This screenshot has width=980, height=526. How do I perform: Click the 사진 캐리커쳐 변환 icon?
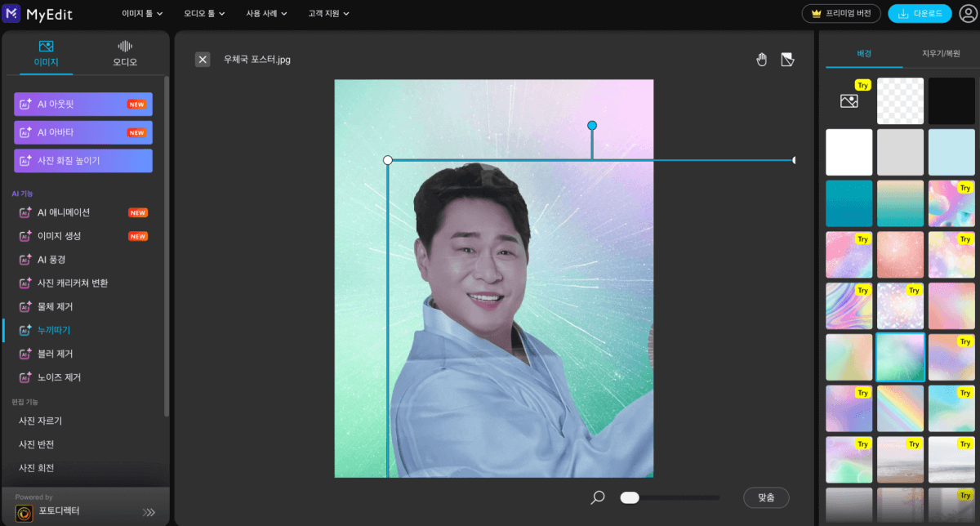25,283
